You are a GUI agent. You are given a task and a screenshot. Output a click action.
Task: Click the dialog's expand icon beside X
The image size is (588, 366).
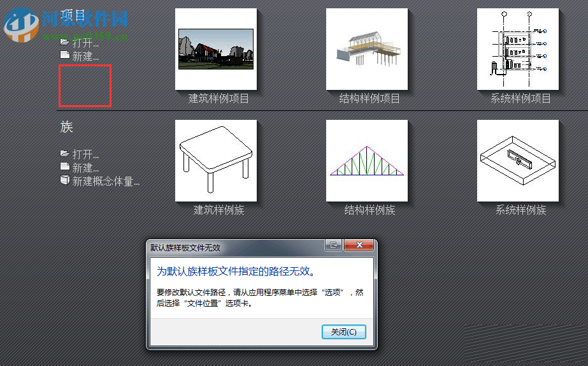(x=333, y=245)
